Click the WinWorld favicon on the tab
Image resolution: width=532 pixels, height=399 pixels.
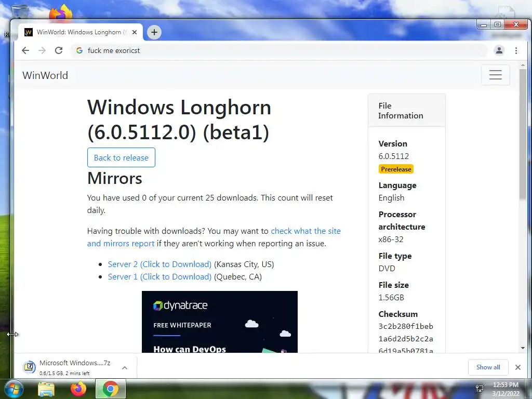(x=29, y=32)
